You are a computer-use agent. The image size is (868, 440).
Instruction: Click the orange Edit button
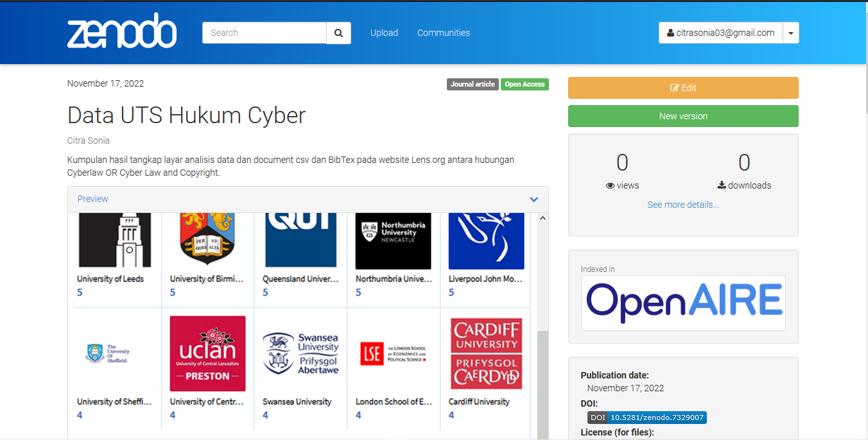click(683, 88)
